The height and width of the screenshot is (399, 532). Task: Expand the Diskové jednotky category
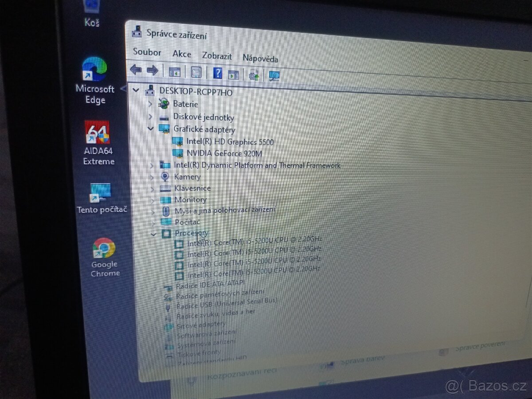coord(150,117)
